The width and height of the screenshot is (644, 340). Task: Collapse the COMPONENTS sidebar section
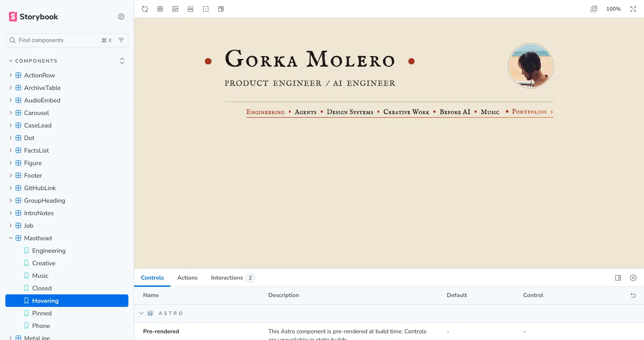coord(33,61)
